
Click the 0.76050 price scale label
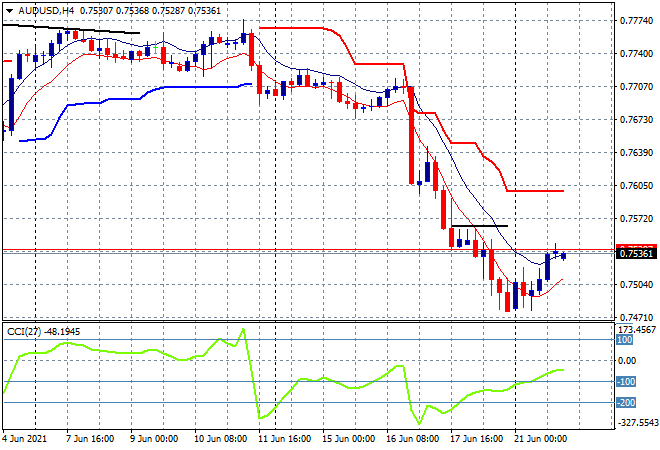tap(636, 186)
